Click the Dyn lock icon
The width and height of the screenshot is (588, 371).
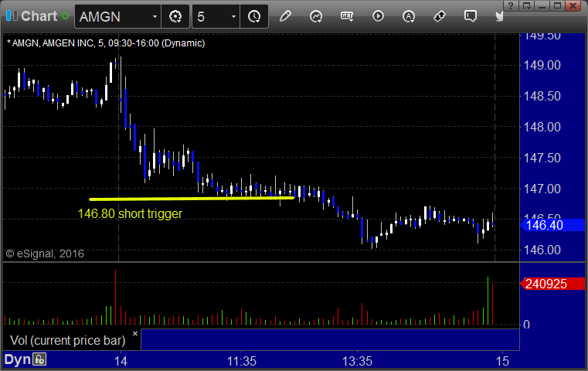39,359
